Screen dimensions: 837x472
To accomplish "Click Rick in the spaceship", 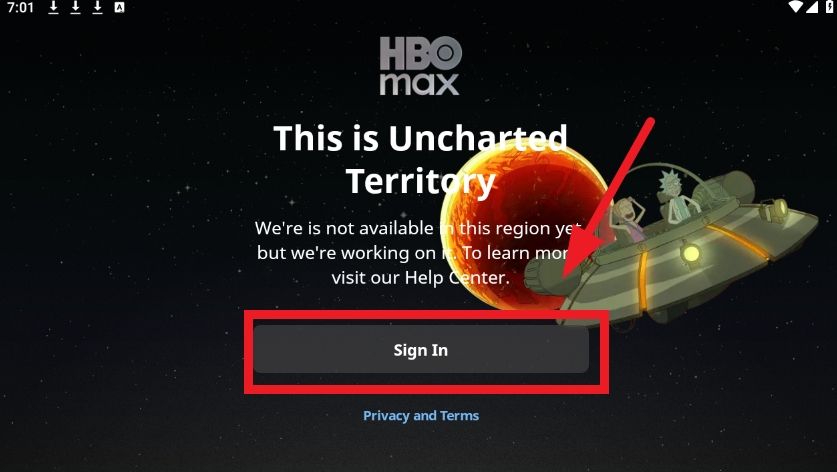I will [677, 198].
